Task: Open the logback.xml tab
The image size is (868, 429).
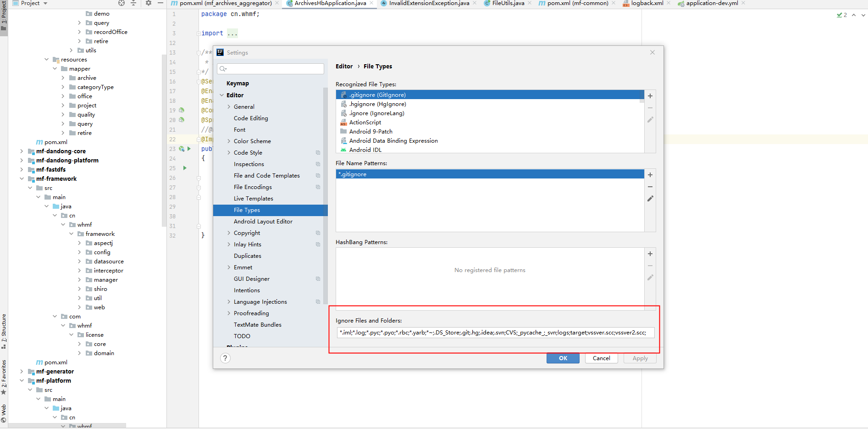Action: pos(646,3)
